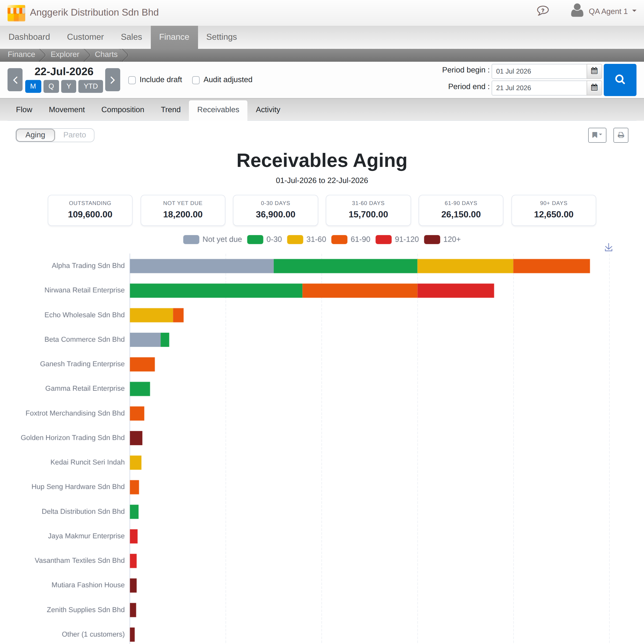Go to the previous period arrow
The height and width of the screenshot is (644, 644).
[x=15, y=80]
